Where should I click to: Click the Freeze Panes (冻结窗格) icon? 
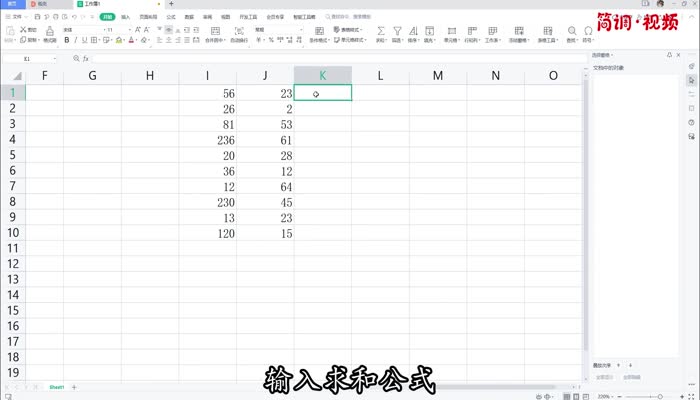click(x=519, y=31)
